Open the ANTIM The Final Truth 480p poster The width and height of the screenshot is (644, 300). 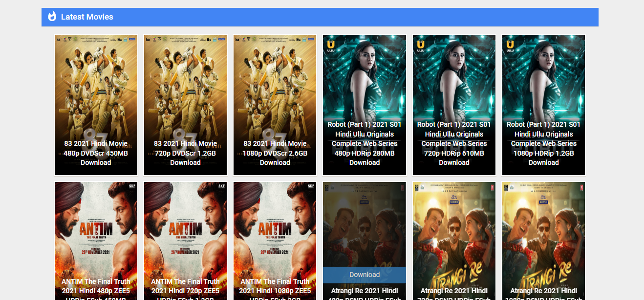pyautogui.click(x=96, y=230)
